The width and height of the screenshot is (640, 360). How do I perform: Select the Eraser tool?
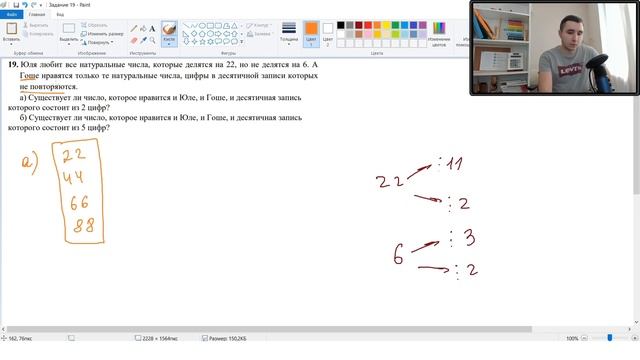(x=134, y=40)
